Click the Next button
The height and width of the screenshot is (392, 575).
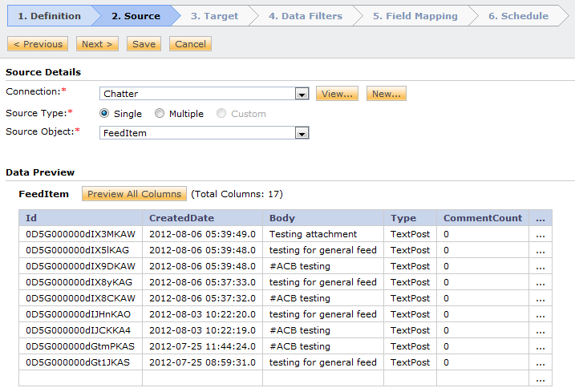coord(97,44)
